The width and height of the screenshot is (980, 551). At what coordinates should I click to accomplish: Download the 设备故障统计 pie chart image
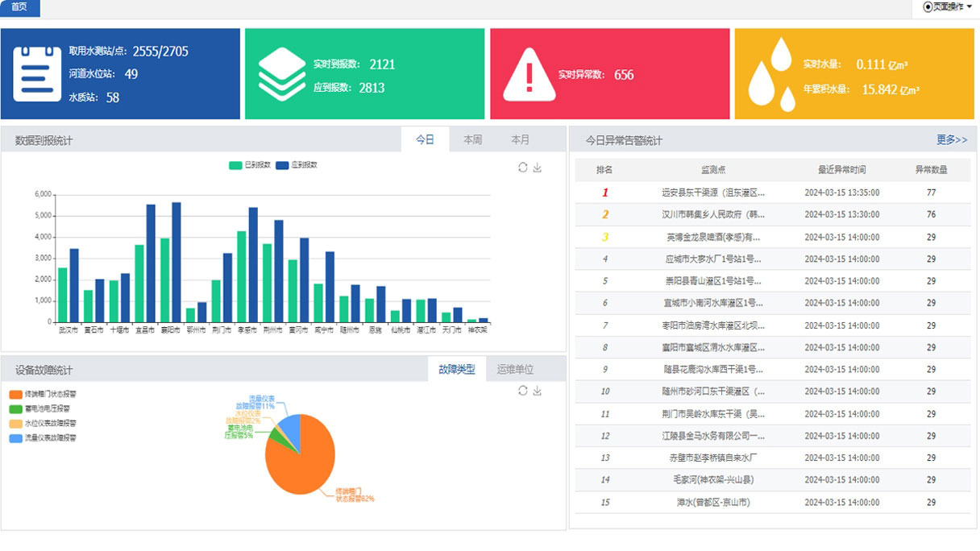pyautogui.click(x=538, y=391)
